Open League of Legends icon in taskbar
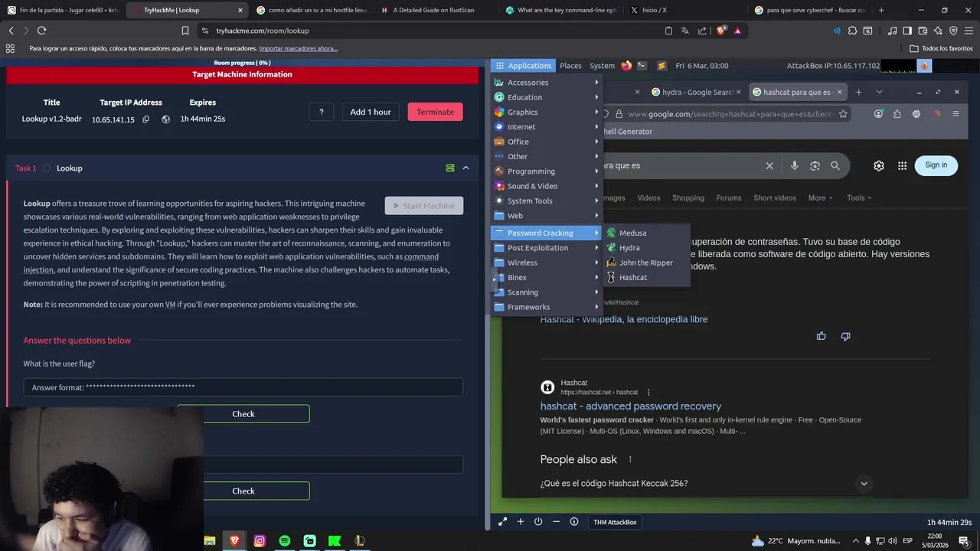The height and width of the screenshot is (551, 980). point(360,540)
